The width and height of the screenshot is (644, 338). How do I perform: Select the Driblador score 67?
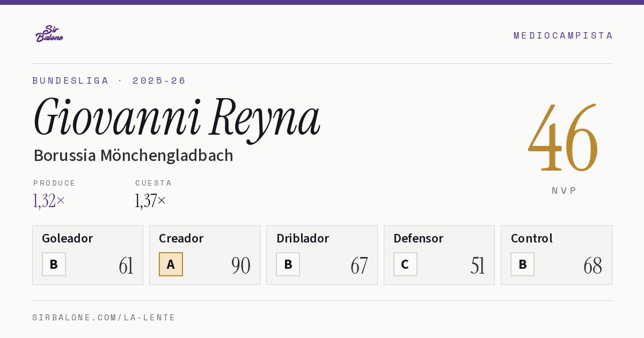coord(359,266)
